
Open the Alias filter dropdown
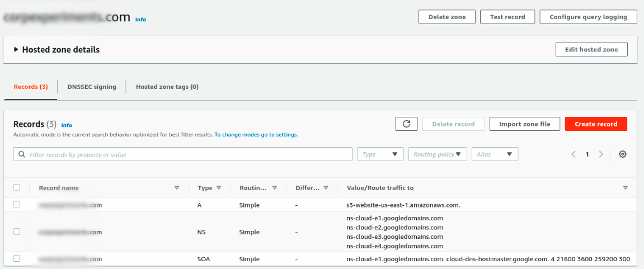[495, 154]
